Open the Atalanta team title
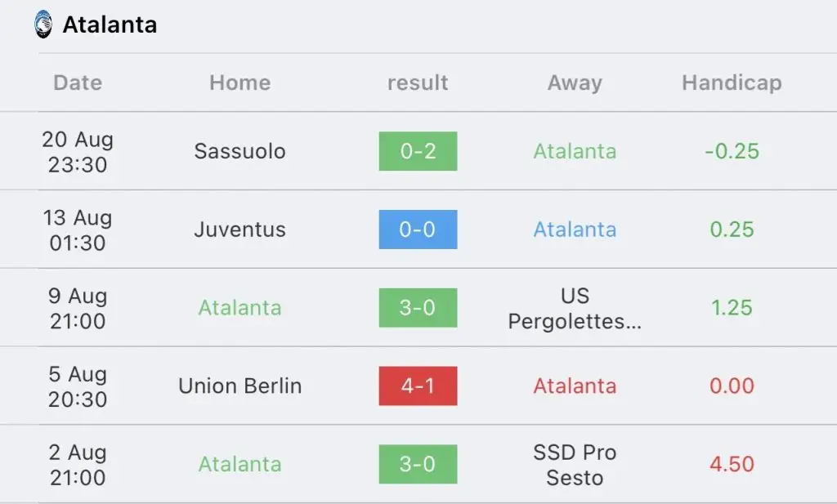The height and width of the screenshot is (504, 837). 110,25
